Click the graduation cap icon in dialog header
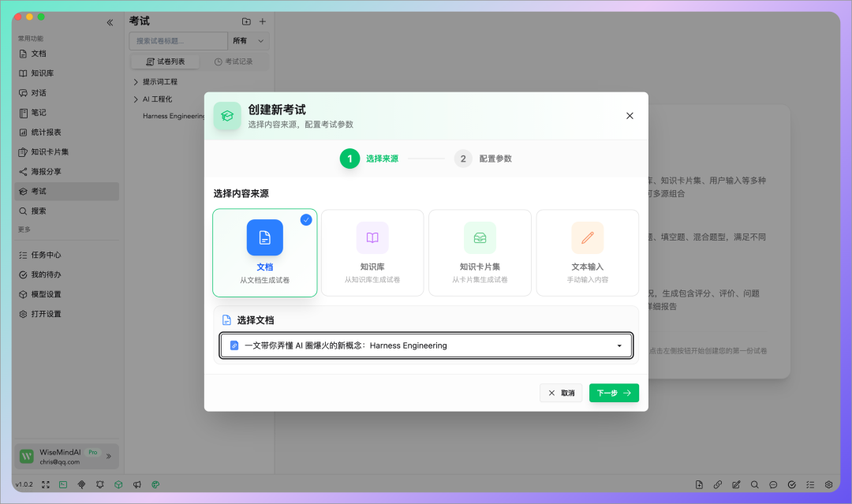The height and width of the screenshot is (504, 852). tap(227, 116)
